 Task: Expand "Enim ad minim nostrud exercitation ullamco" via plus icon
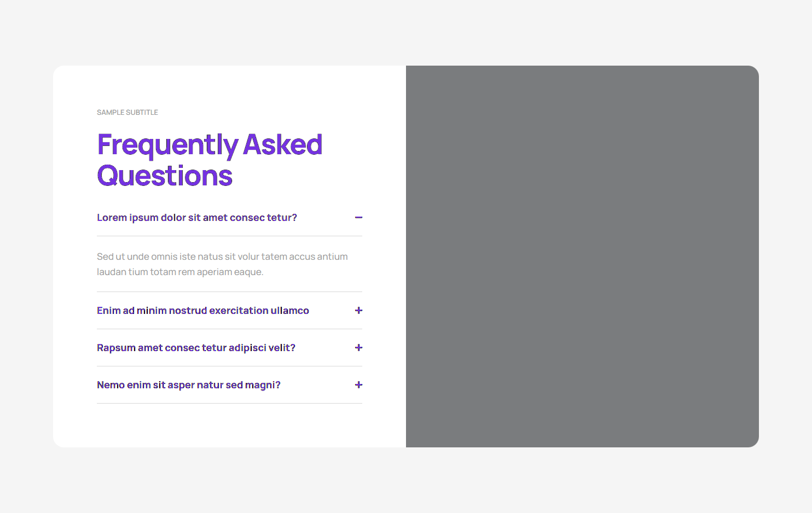pyautogui.click(x=359, y=310)
